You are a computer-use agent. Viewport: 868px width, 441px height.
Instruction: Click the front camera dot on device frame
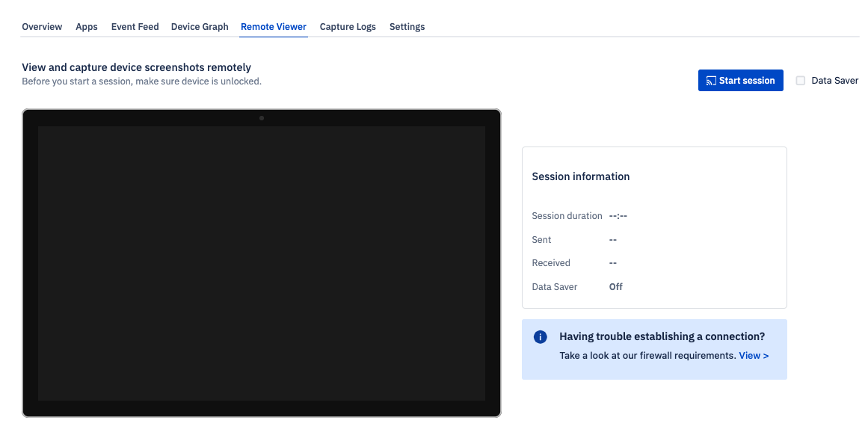(x=262, y=117)
